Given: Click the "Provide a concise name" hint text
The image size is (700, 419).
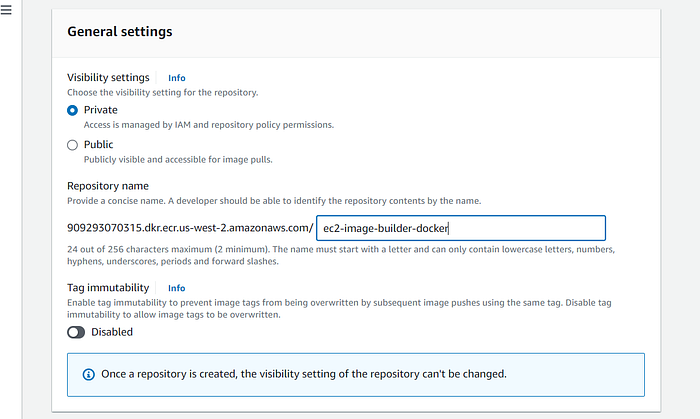Looking at the screenshot, I should 274,201.
